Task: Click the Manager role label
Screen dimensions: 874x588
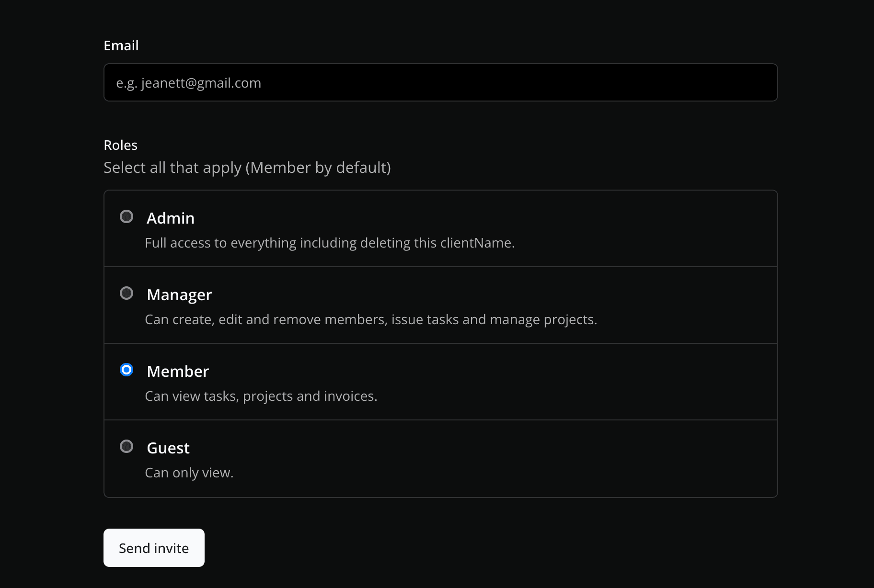Action: (179, 294)
